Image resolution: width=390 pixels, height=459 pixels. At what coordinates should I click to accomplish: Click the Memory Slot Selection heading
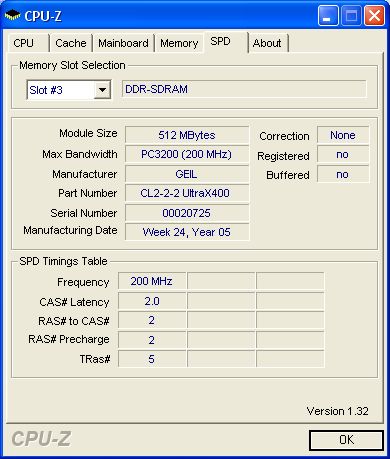[72, 65]
